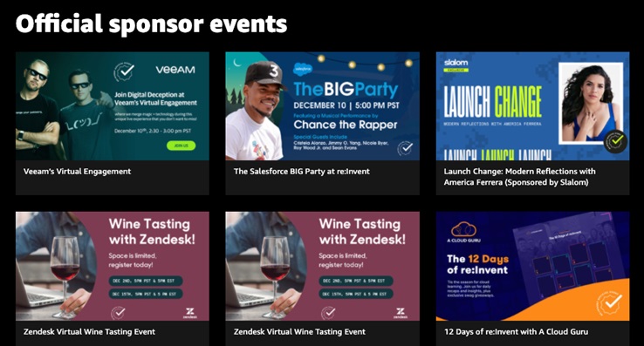Select second Zendesk Virtual Wine Tasting Event title
Image resolution: width=644 pixels, height=346 pixels.
coord(299,332)
